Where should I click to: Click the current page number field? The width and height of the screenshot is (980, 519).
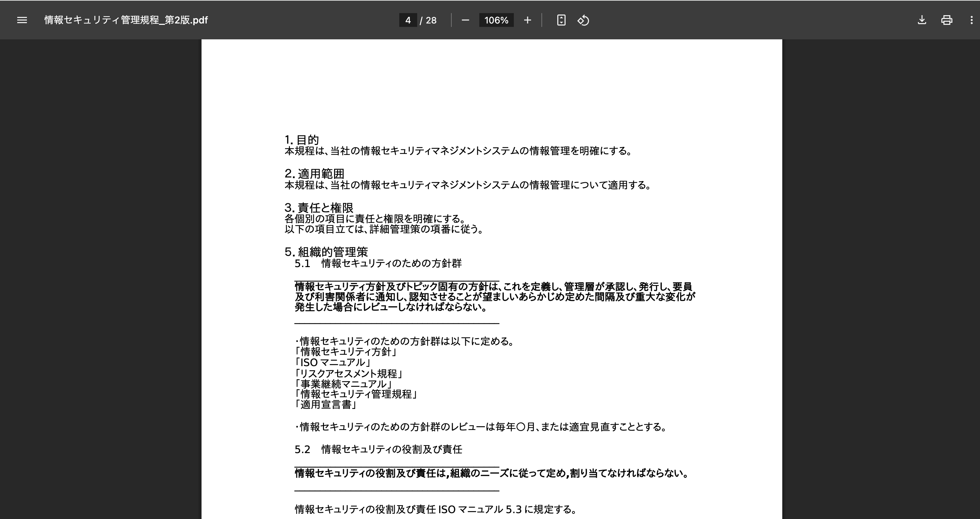coord(408,20)
